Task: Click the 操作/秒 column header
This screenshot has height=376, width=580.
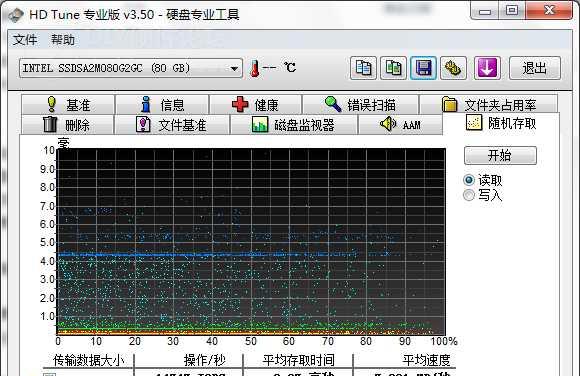Action: click(189, 360)
